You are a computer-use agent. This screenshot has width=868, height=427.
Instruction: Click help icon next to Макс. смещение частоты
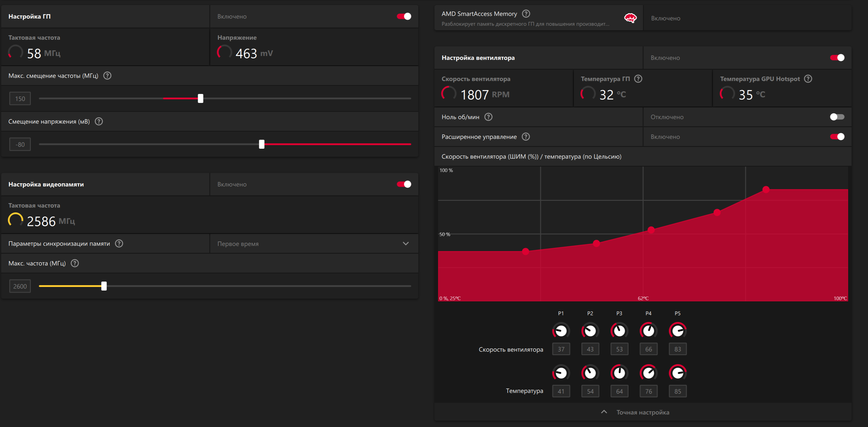pos(107,75)
